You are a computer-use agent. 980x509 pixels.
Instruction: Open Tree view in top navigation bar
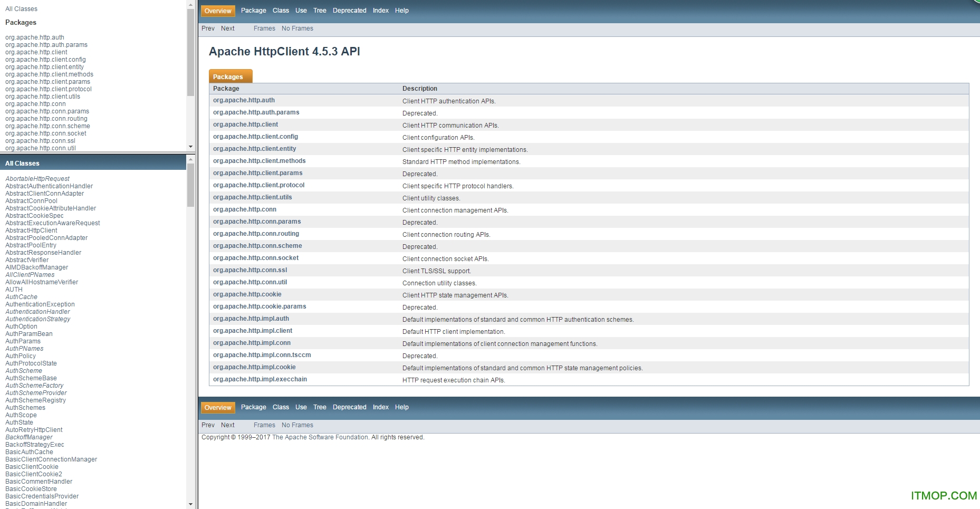320,11
